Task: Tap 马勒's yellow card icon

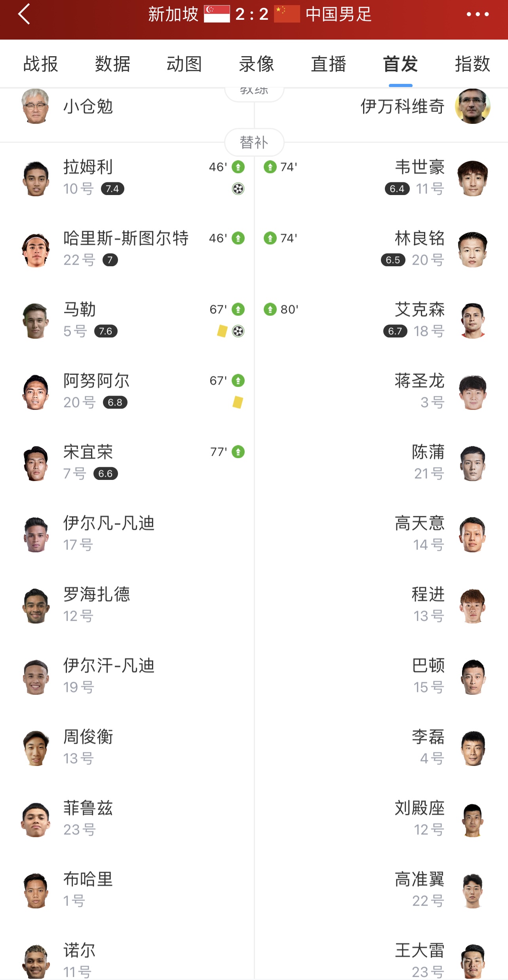Action: [x=222, y=331]
